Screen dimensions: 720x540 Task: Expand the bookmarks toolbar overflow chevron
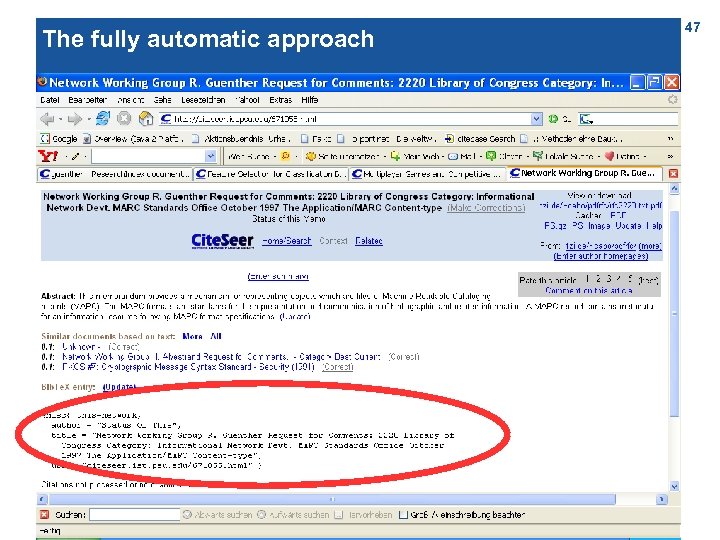[x=671, y=138]
